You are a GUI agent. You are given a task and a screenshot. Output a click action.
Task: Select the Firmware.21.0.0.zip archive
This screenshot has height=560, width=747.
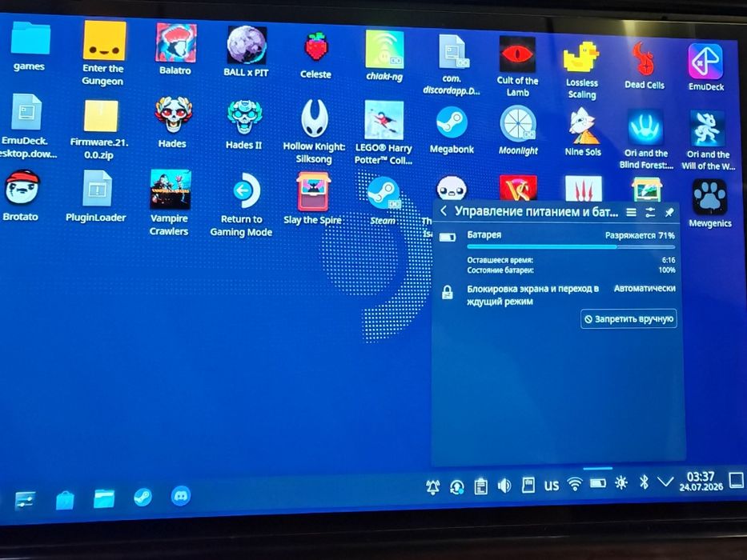tap(101, 116)
